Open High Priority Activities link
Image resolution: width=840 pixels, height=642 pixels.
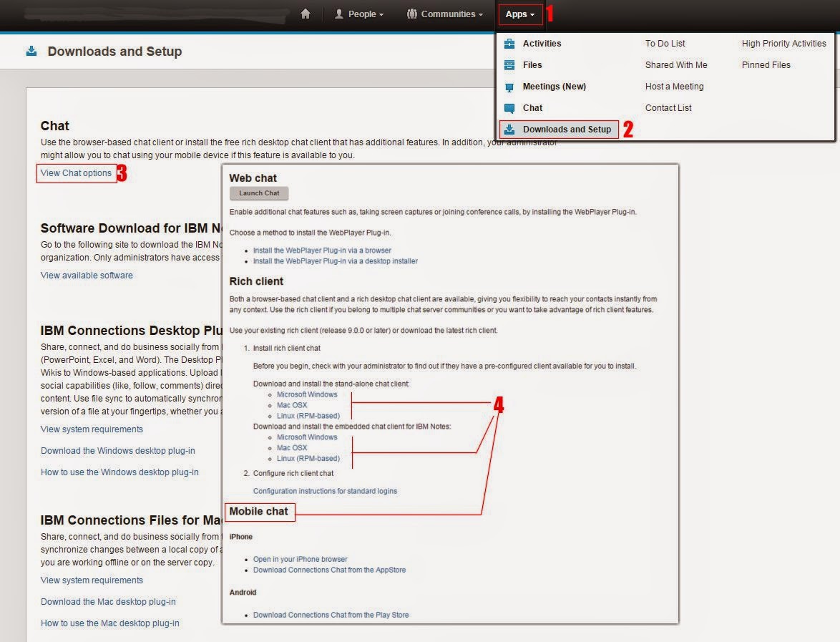[x=783, y=44]
